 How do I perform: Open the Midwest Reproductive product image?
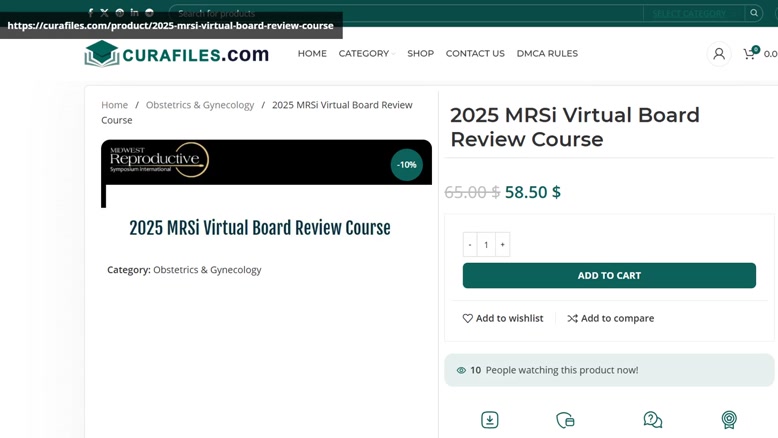tap(266, 173)
